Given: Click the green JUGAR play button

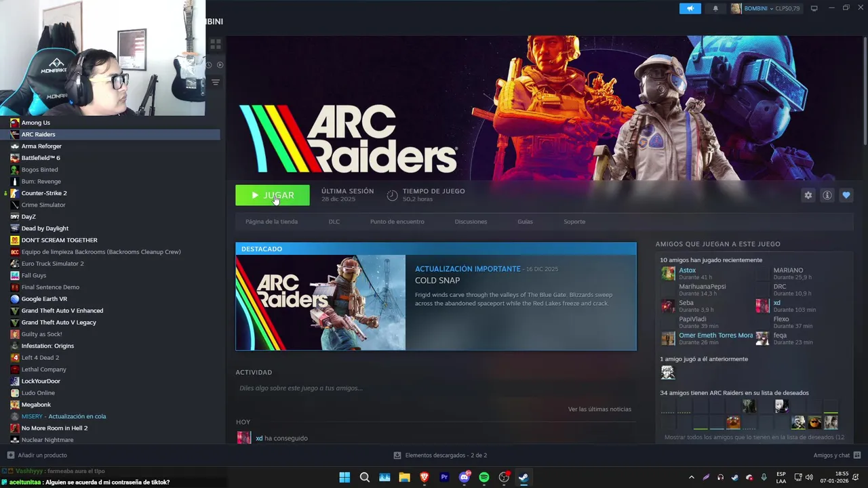Looking at the screenshot, I should click(x=273, y=195).
